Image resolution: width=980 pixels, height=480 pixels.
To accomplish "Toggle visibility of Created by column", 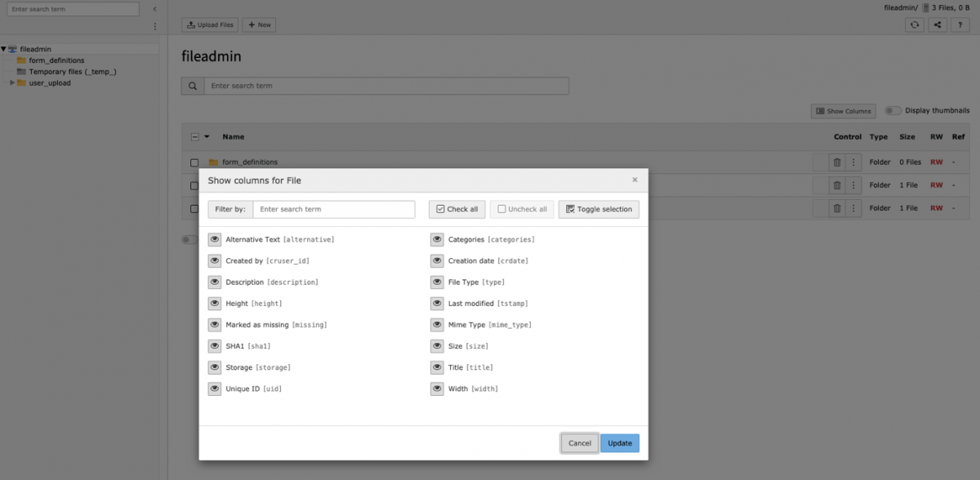I will pos(215,260).
